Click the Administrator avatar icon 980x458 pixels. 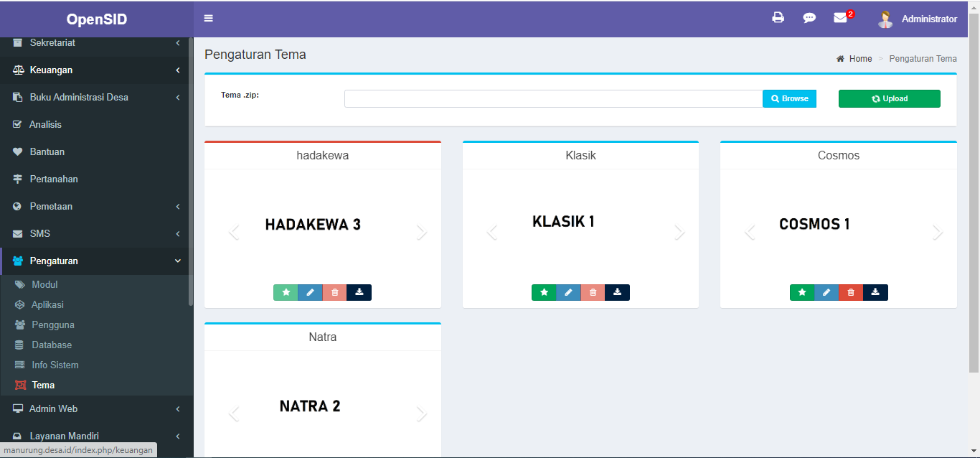[885, 19]
